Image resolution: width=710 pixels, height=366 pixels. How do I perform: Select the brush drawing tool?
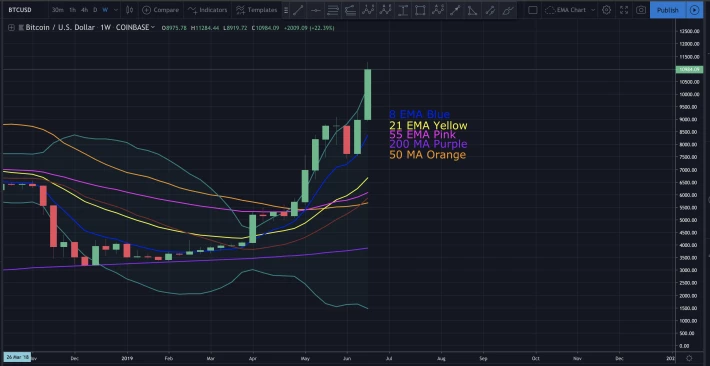(x=508, y=10)
